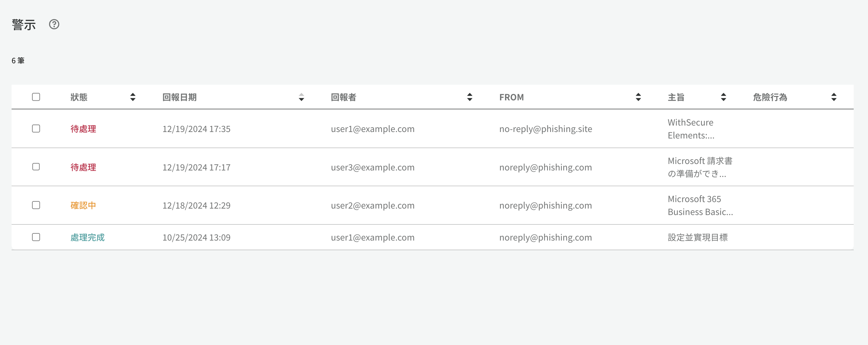The image size is (868, 345).
Task: Click sender no-reply@phishing.site
Action: click(x=546, y=129)
